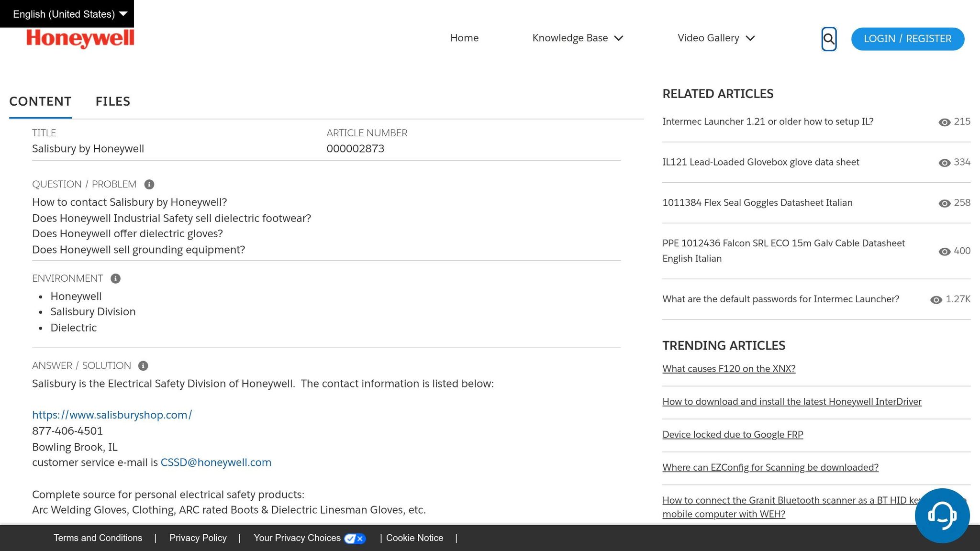Click Does Honeywell sell grounding equipment? line
The image size is (980, 551).
click(138, 250)
